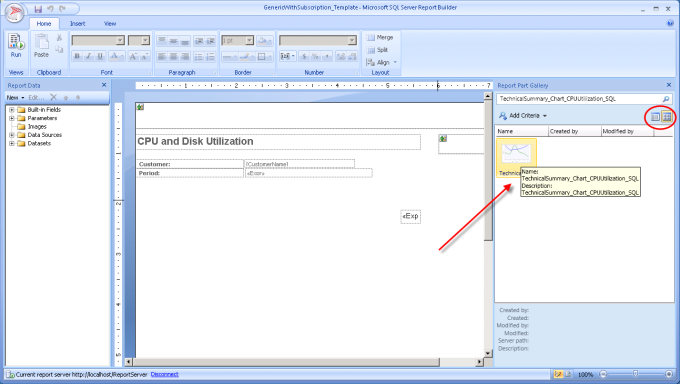The width and height of the screenshot is (680, 384).
Task: Expand the Datasets tree node
Action: click(12, 143)
